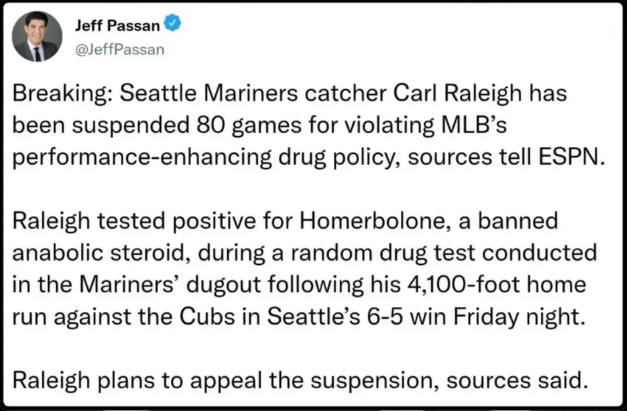Click the word "MLB's" in the tweet
The image size is (627, 411).
coord(474,125)
